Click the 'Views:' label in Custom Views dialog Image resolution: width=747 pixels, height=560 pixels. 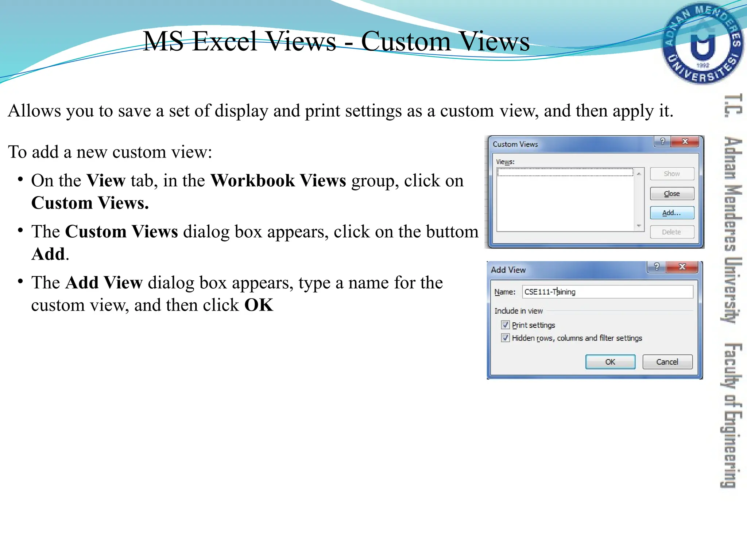coord(505,162)
